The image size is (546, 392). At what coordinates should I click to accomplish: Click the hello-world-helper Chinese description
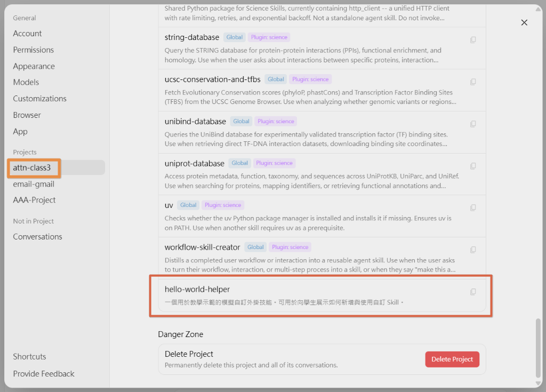click(x=284, y=302)
